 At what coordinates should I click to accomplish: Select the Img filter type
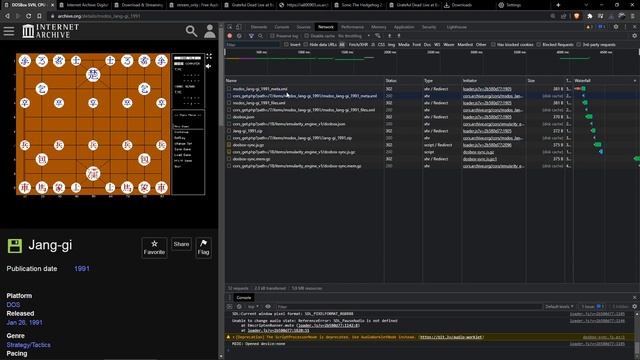[391, 44]
